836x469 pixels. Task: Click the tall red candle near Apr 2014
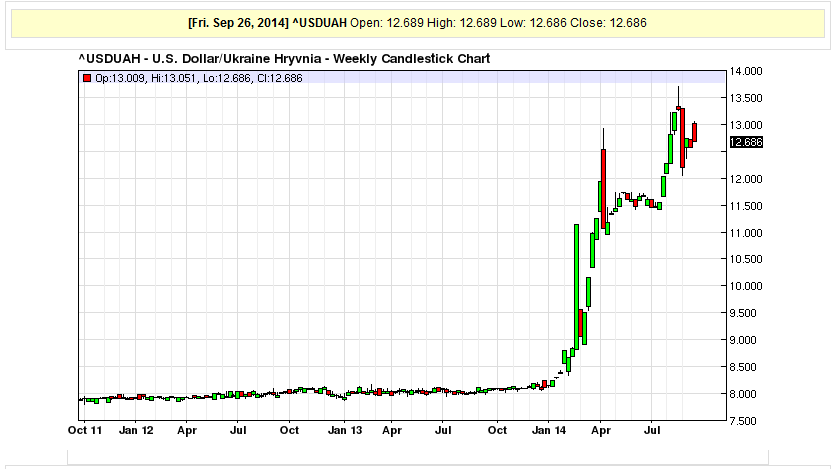604,189
